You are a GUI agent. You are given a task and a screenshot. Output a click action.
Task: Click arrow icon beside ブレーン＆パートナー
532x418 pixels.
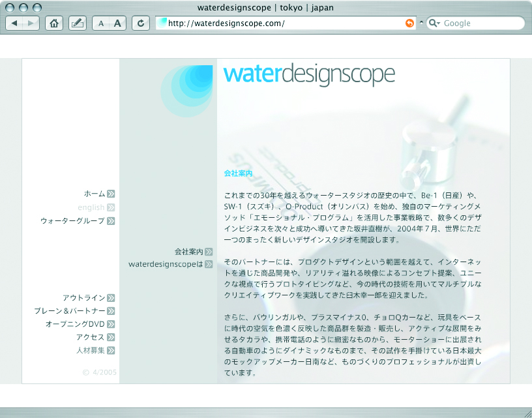111,311
